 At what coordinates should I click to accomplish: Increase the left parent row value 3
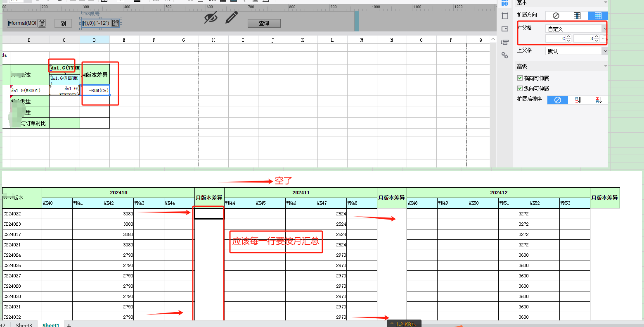coord(597,36)
